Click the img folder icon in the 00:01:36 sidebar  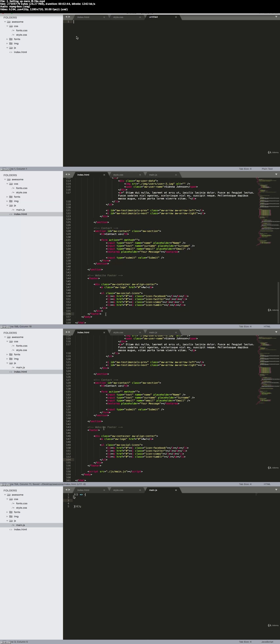pos(11,359)
